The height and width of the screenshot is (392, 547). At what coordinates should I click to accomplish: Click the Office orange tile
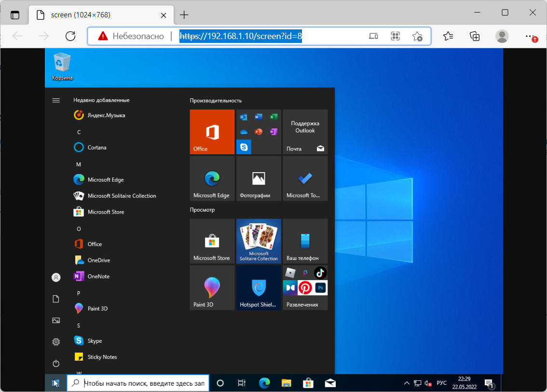pos(212,132)
